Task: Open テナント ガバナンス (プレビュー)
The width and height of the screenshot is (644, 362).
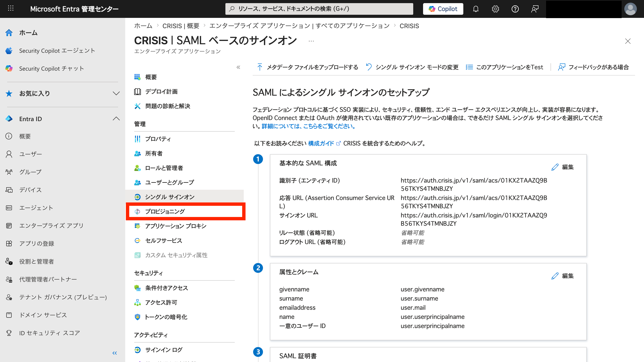Action: coord(63,297)
